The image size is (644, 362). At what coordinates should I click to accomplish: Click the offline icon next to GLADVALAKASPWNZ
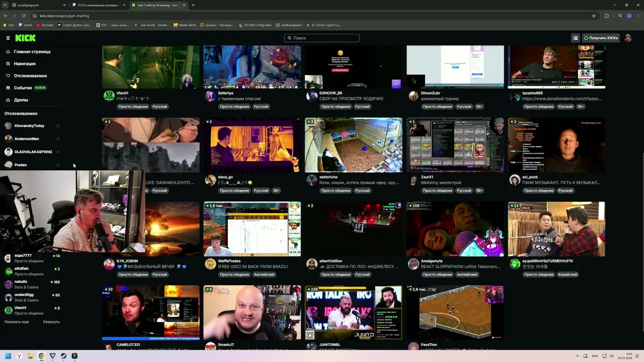[58, 152]
